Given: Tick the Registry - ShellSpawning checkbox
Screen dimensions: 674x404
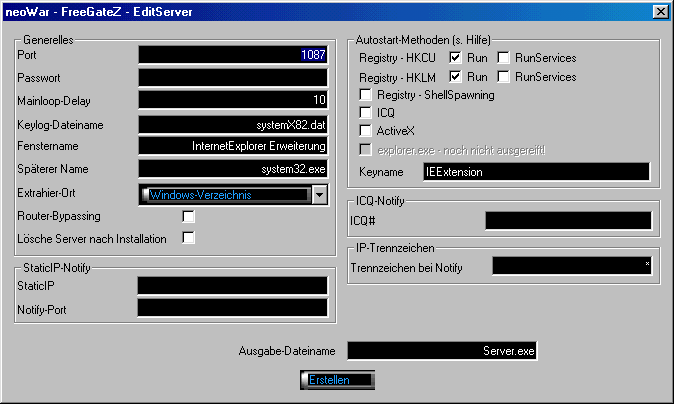Looking at the screenshot, I should click(x=367, y=95).
